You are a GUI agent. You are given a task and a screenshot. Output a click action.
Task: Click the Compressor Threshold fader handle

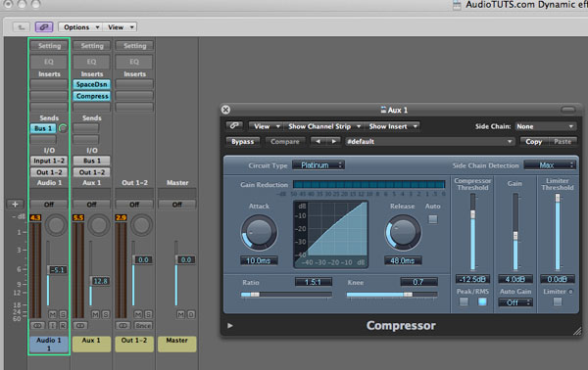[473, 214]
